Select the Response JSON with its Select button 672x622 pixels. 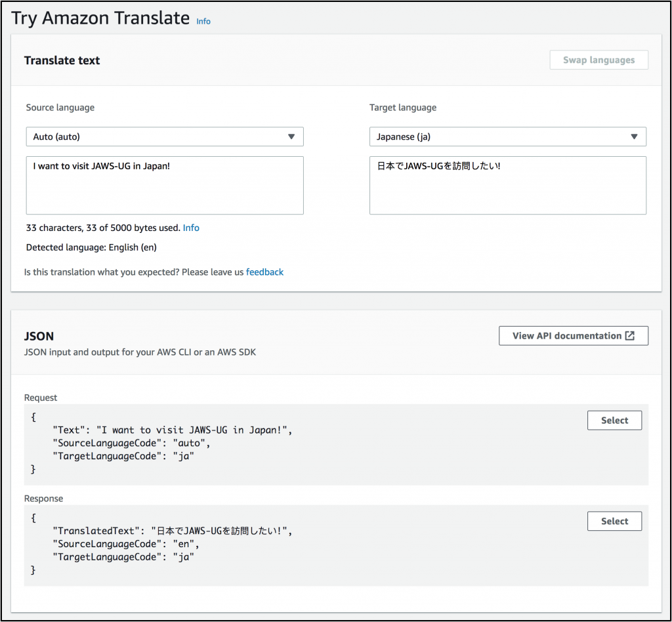point(614,522)
